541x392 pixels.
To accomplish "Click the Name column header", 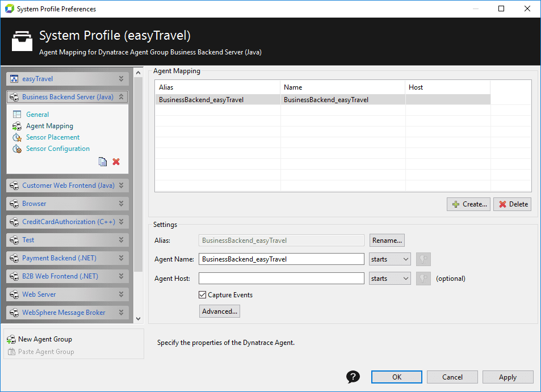I will click(343, 87).
